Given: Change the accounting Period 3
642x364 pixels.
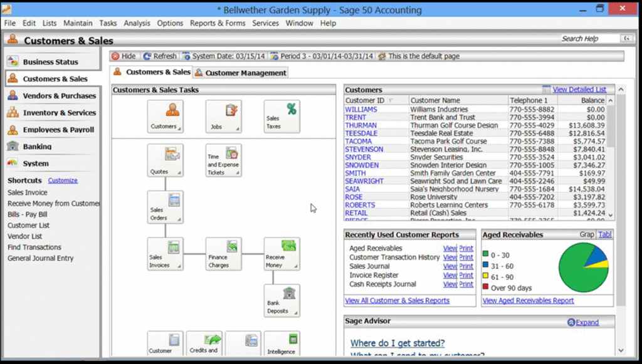Looking at the screenshot, I should pyautogui.click(x=322, y=56).
